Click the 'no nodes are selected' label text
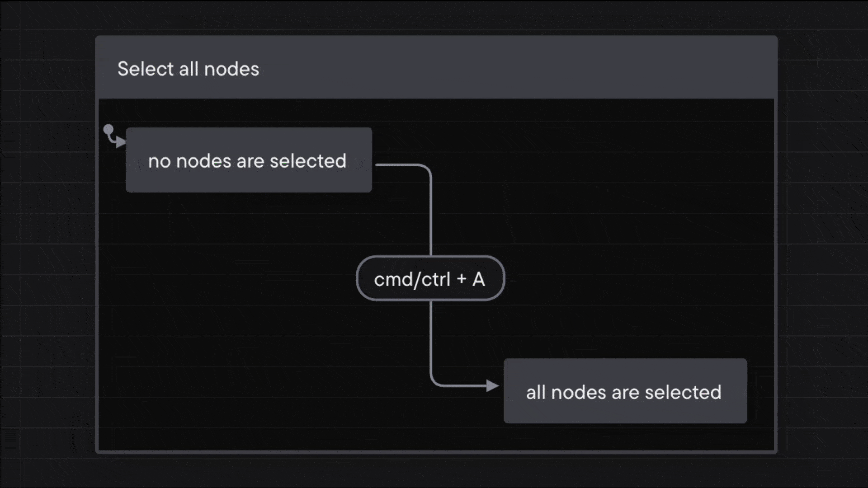 (247, 161)
